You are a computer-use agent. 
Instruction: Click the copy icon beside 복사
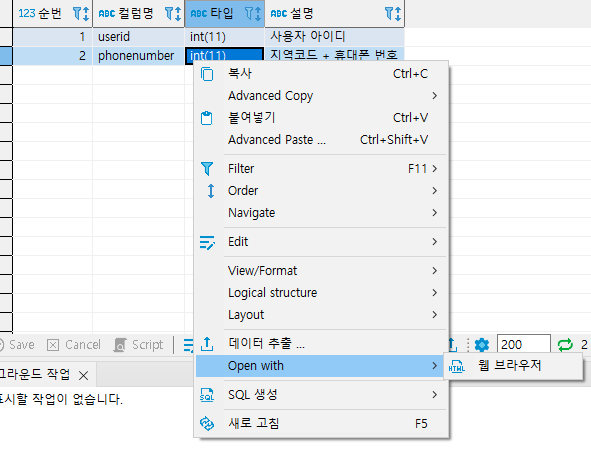pyautogui.click(x=207, y=74)
